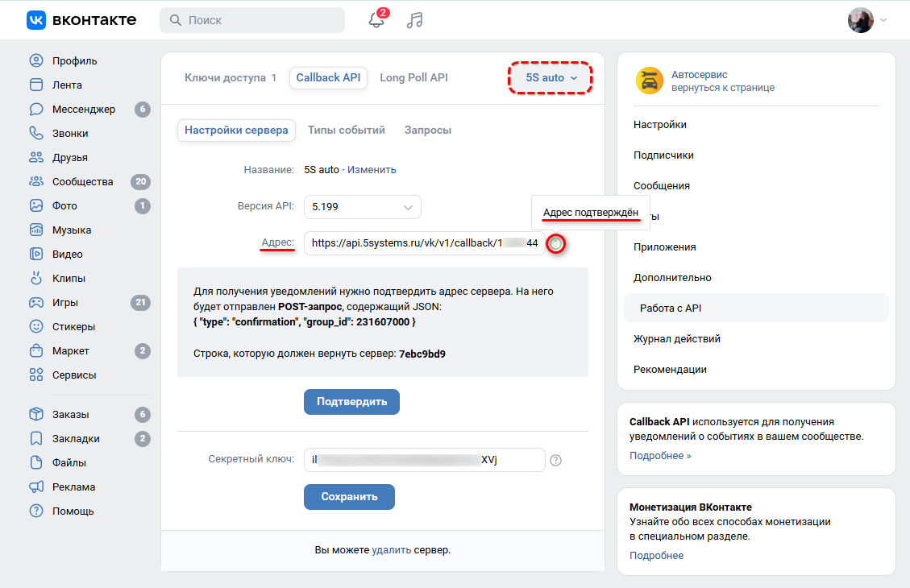Open the music player icon in top bar
910x588 pixels.
(413, 20)
